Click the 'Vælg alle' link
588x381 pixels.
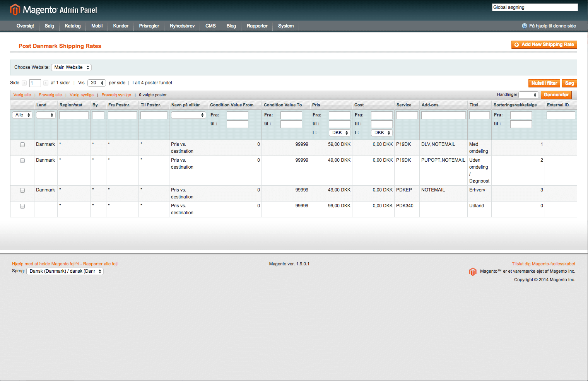[22, 95]
